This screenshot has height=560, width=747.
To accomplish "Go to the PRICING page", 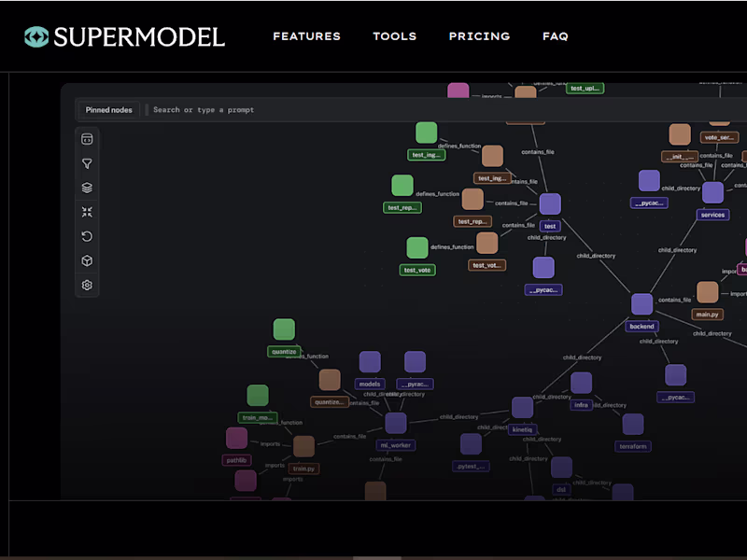I will [x=479, y=36].
